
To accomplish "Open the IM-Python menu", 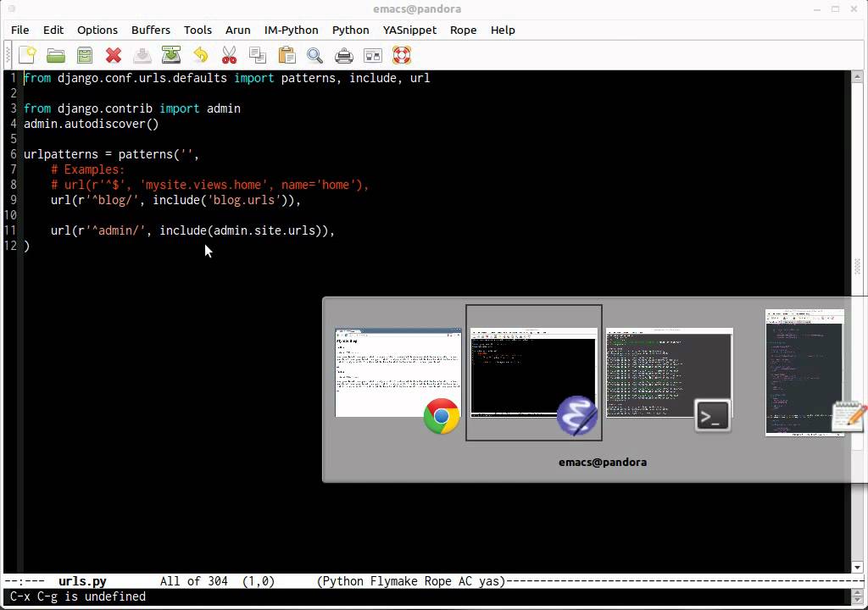I will tap(292, 30).
